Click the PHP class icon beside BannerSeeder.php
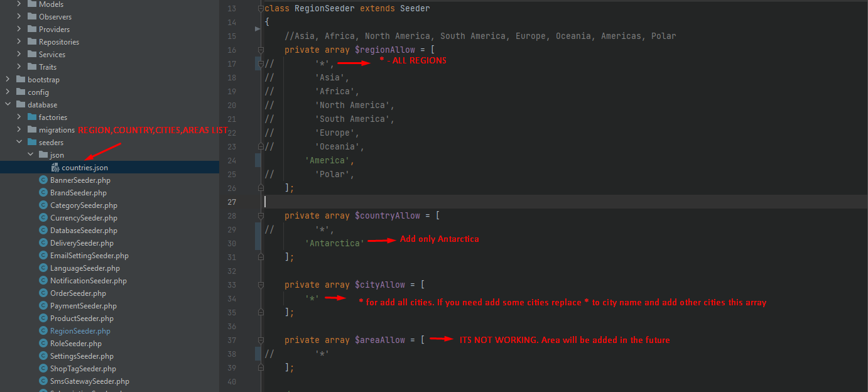 [43, 180]
